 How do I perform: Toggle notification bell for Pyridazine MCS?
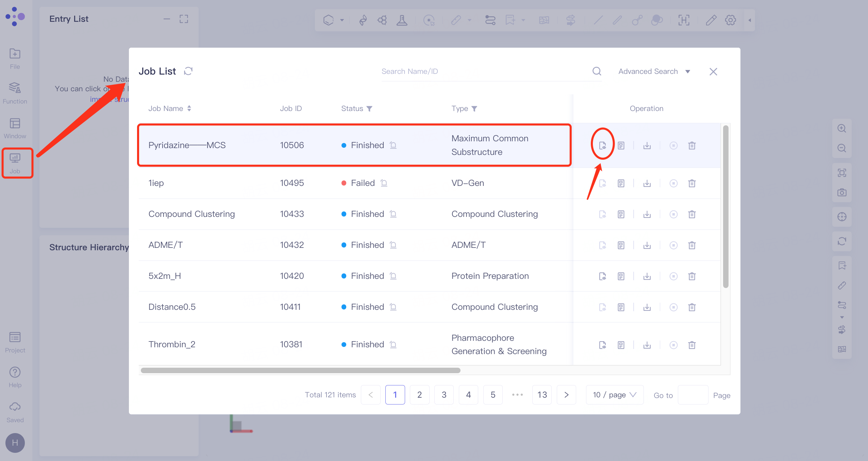[x=393, y=145]
